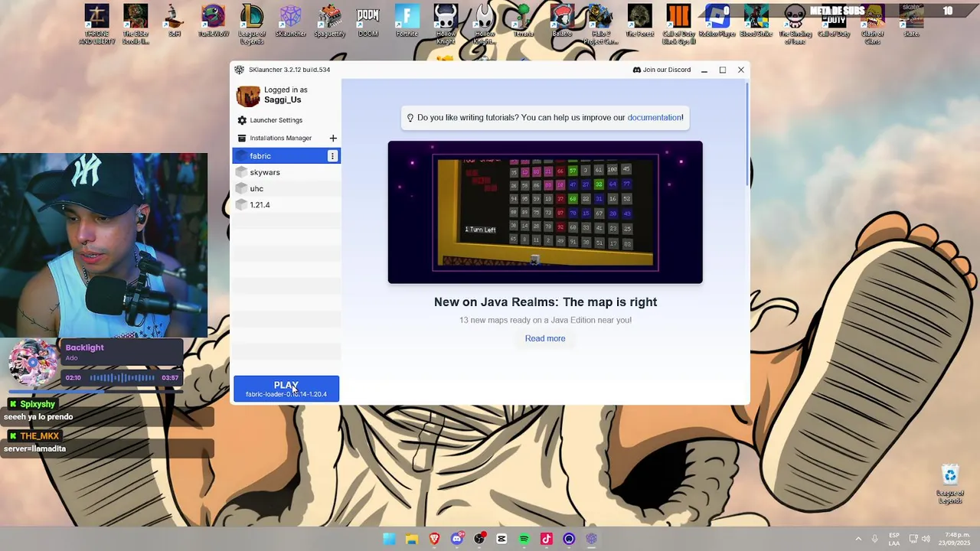Show hidden system tray icons
The width and height of the screenshot is (980, 551).
(858, 539)
